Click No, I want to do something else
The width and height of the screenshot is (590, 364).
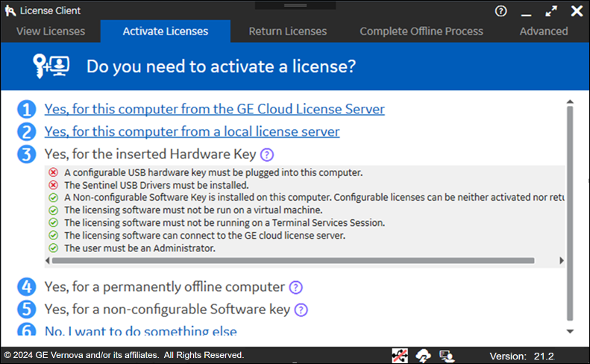tap(141, 330)
